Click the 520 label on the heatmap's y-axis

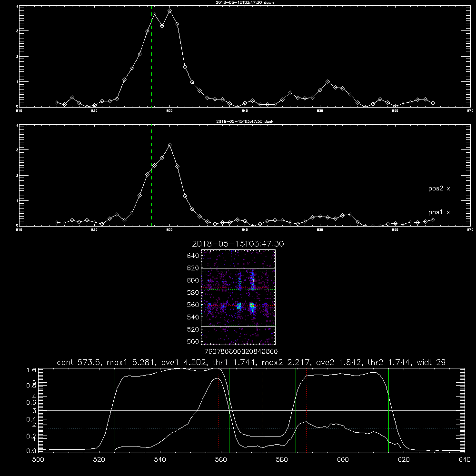[193, 330]
